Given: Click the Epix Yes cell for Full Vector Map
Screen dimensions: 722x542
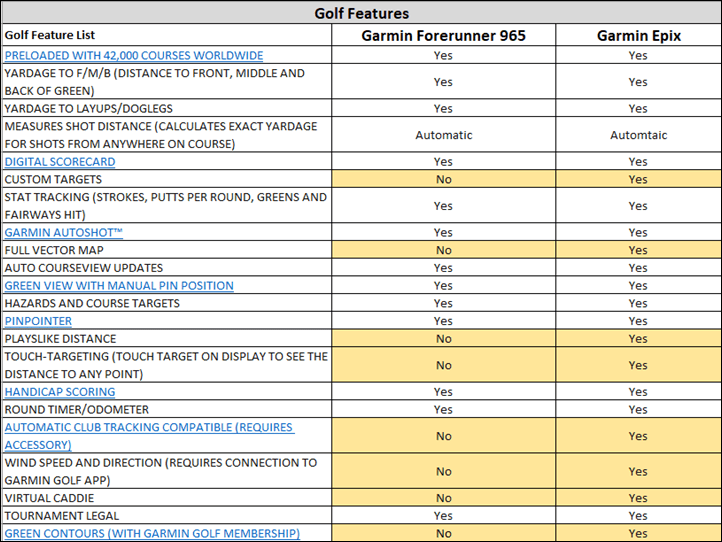Looking at the screenshot, I should tap(639, 250).
